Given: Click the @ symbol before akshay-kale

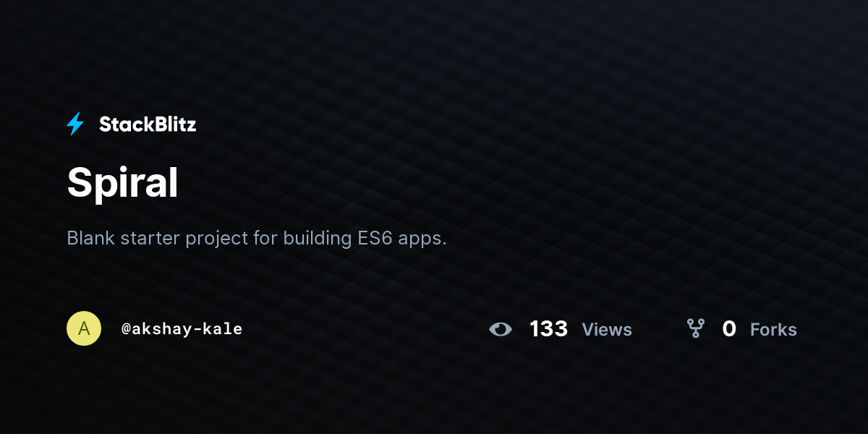Looking at the screenshot, I should [126, 329].
